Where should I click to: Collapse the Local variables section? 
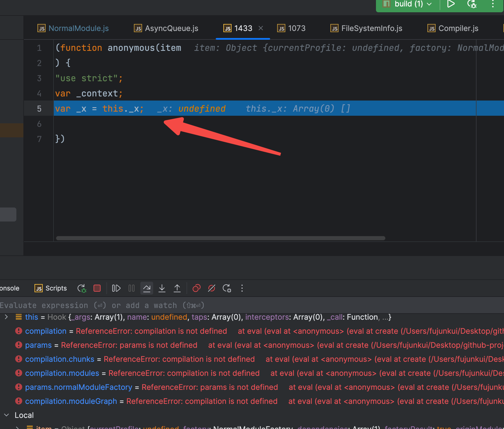(x=6, y=415)
